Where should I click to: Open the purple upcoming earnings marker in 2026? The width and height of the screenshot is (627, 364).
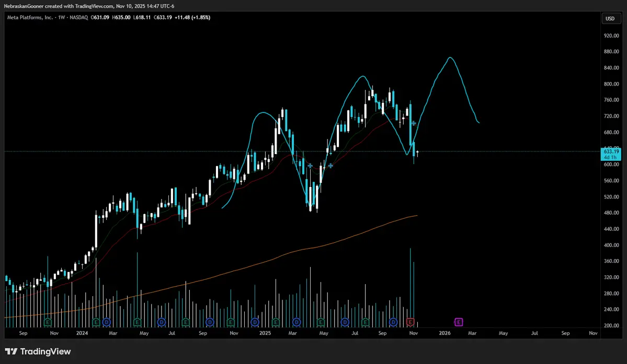point(459,322)
